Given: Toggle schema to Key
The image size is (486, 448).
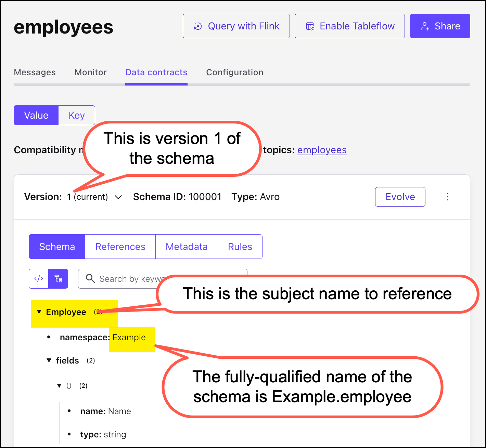Looking at the screenshot, I should (x=77, y=115).
